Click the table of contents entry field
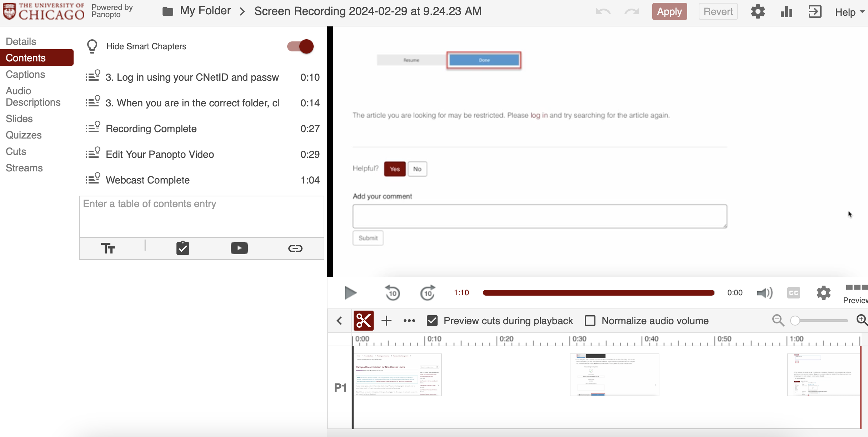Image resolution: width=868 pixels, height=437 pixels. pos(201,216)
